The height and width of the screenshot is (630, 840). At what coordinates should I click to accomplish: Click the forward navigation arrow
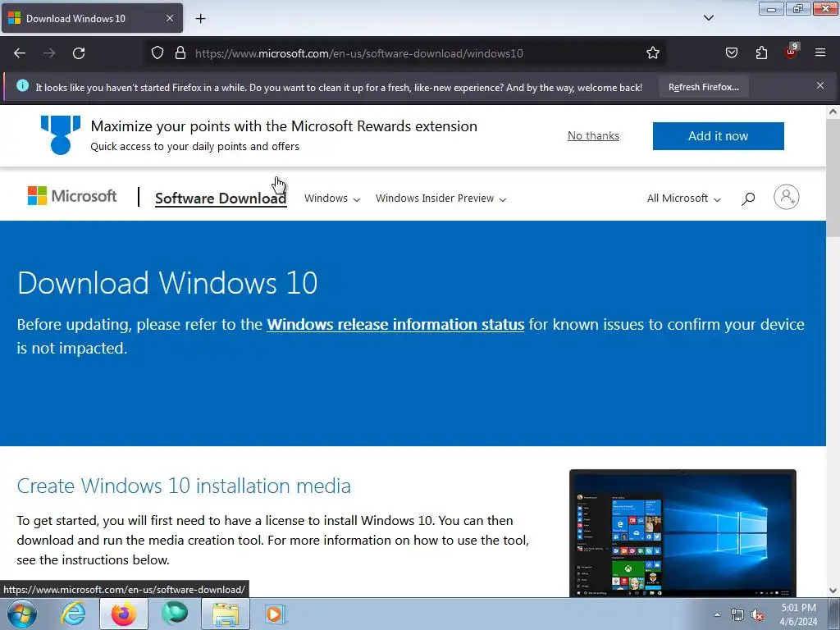pyautogui.click(x=49, y=53)
